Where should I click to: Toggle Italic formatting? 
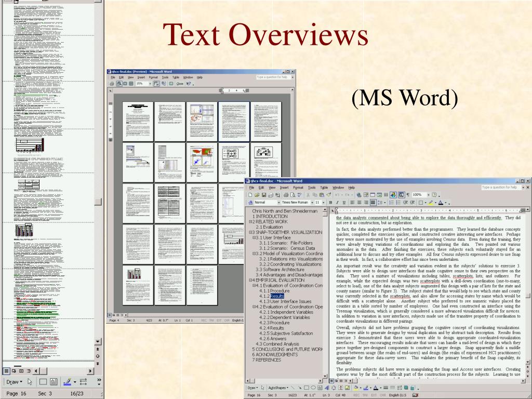[337, 203]
